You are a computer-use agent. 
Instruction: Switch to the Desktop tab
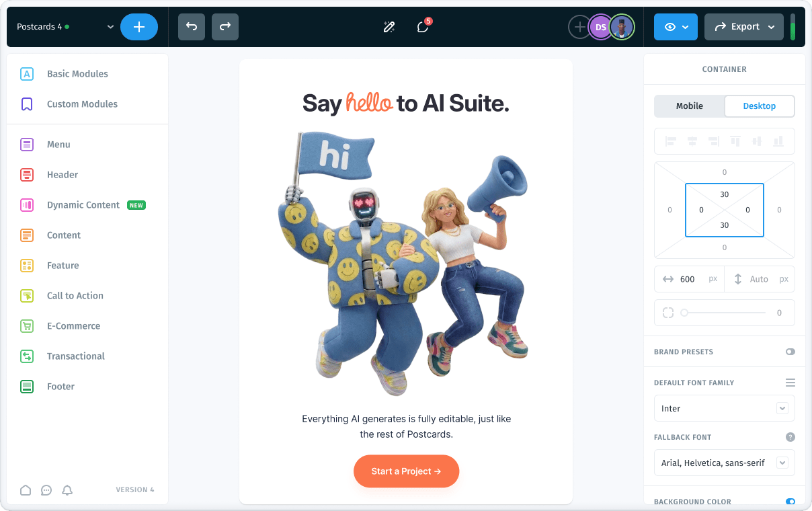point(760,106)
